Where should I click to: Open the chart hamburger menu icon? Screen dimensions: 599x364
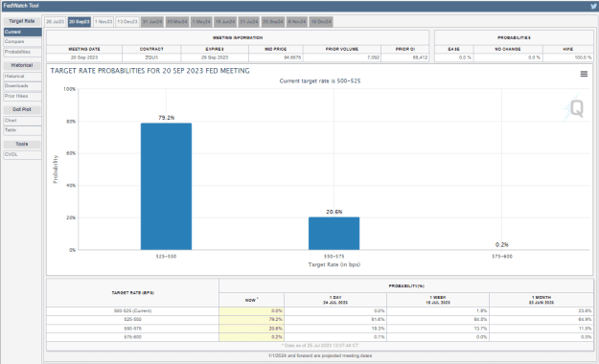[584, 74]
